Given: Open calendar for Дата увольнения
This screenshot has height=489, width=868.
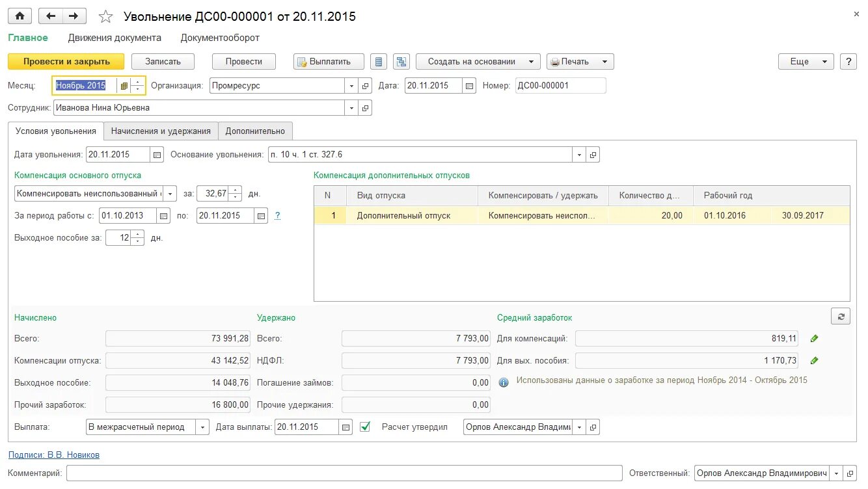Looking at the screenshot, I should tap(157, 155).
